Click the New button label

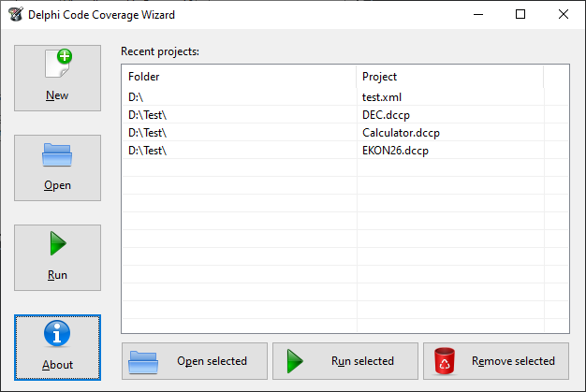coord(57,95)
